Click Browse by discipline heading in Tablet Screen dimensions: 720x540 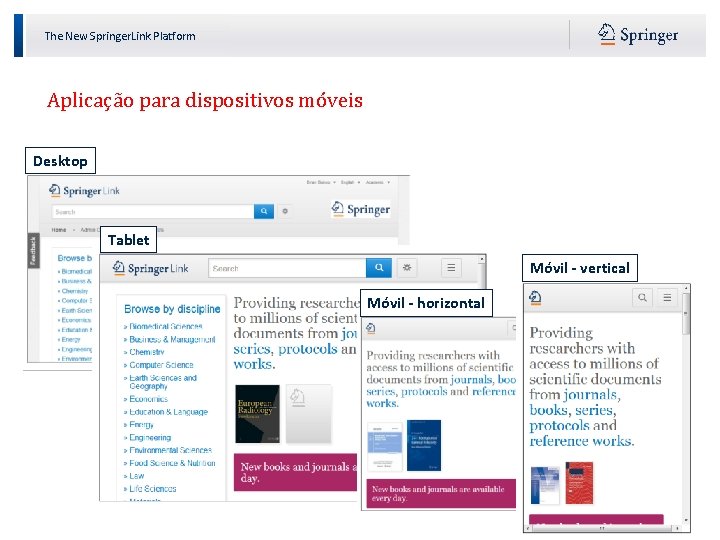pos(172,309)
